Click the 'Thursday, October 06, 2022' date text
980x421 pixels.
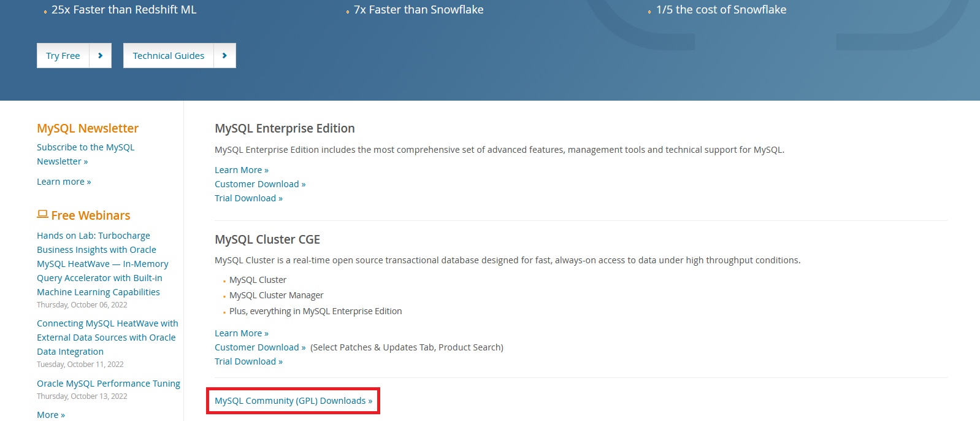[x=82, y=305]
